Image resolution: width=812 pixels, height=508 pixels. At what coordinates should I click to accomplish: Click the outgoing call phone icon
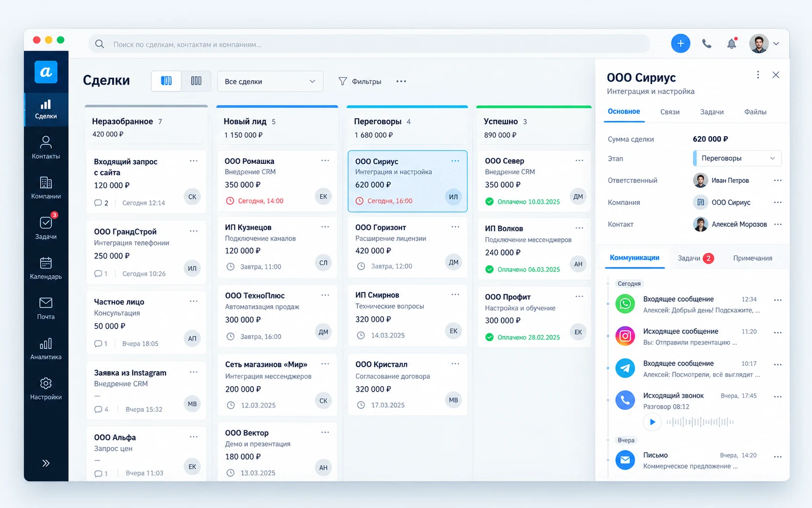tap(625, 400)
